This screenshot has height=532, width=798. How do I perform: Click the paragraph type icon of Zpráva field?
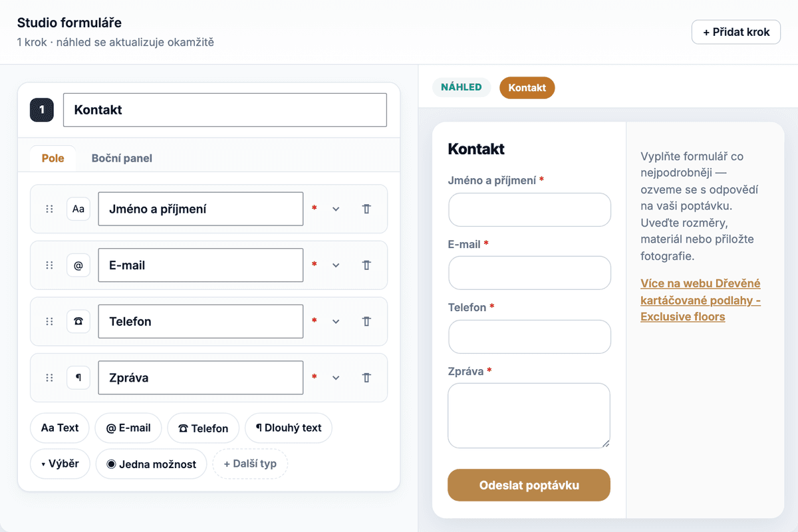tap(78, 378)
